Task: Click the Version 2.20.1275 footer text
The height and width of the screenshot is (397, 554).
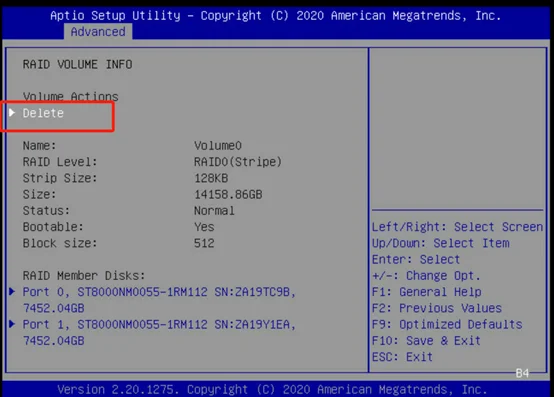Action: pos(272,389)
